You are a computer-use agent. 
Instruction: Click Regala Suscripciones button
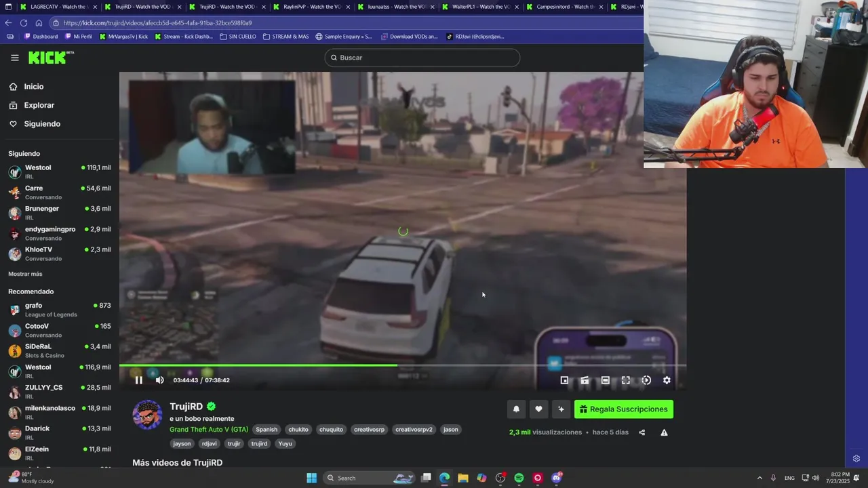624,409
